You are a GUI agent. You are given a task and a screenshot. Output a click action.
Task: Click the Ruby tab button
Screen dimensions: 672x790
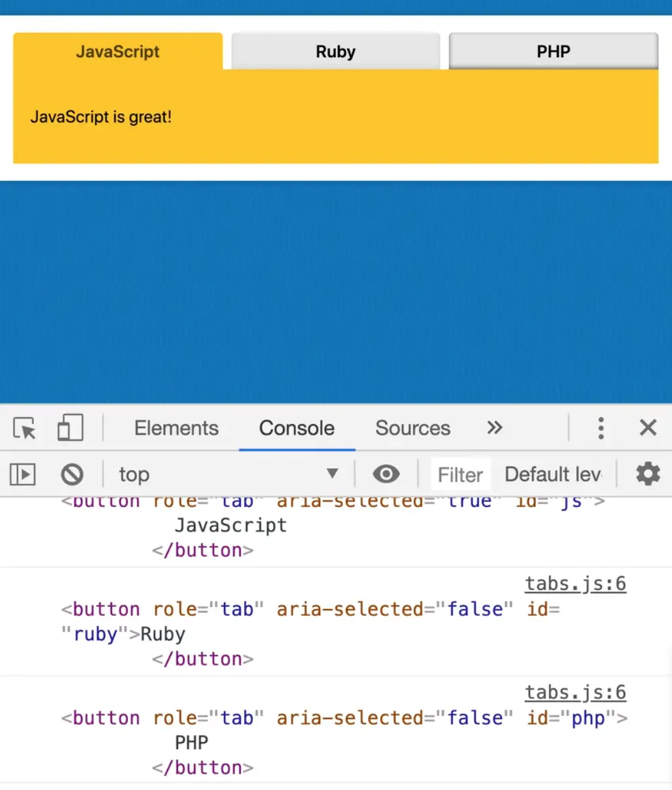(335, 52)
